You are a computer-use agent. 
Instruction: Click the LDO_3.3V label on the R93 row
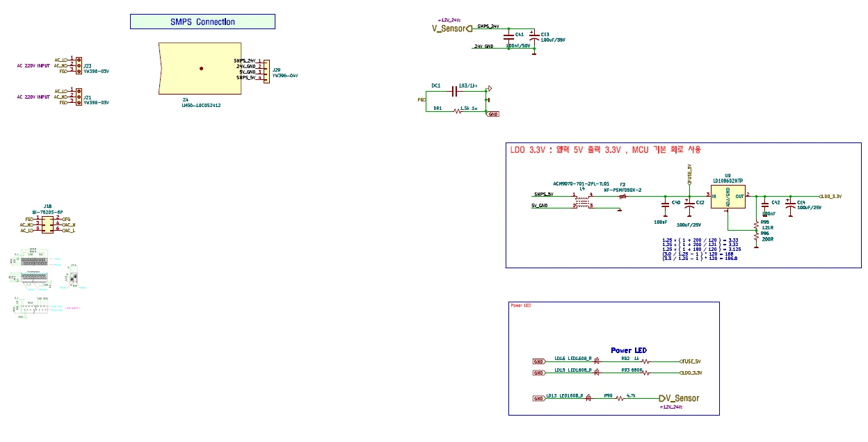click(691, 373)
